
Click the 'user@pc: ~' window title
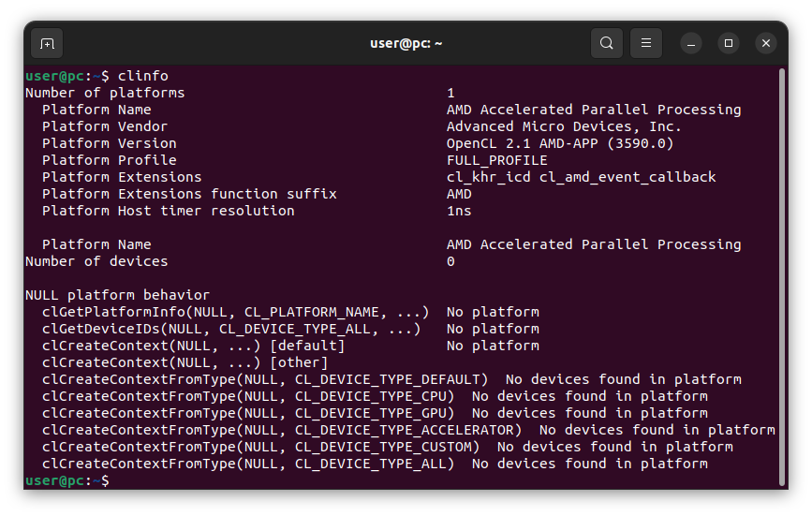tap(406, 43)
